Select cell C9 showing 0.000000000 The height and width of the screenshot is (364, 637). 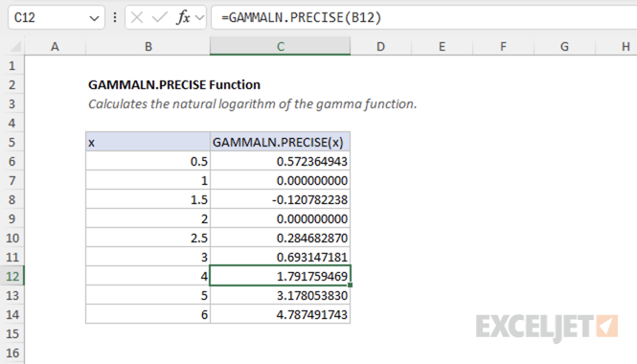[281, 218]
